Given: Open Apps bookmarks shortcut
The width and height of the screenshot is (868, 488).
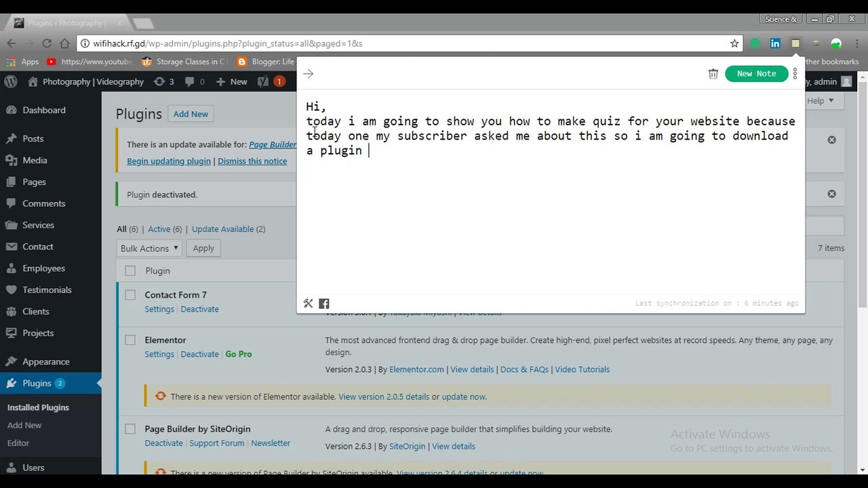Looking at the screenshot, I should (x=23, y=62).
